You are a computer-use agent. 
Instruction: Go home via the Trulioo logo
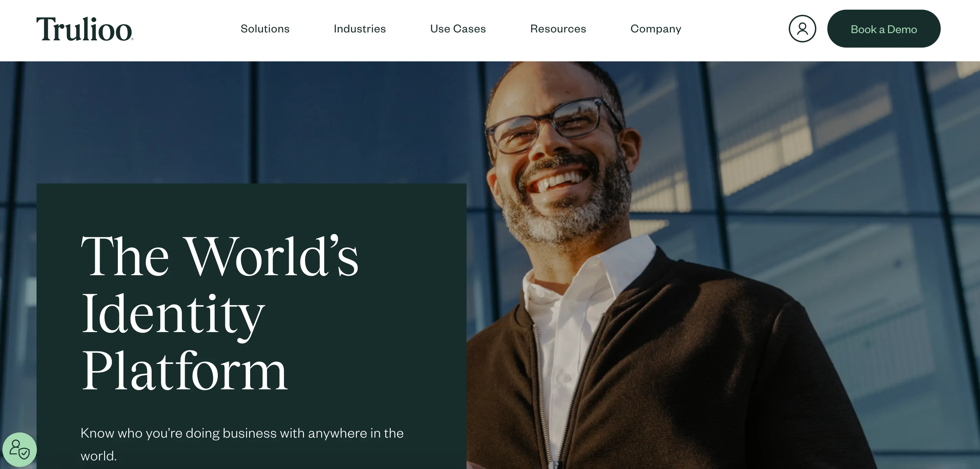click(85, 29)
